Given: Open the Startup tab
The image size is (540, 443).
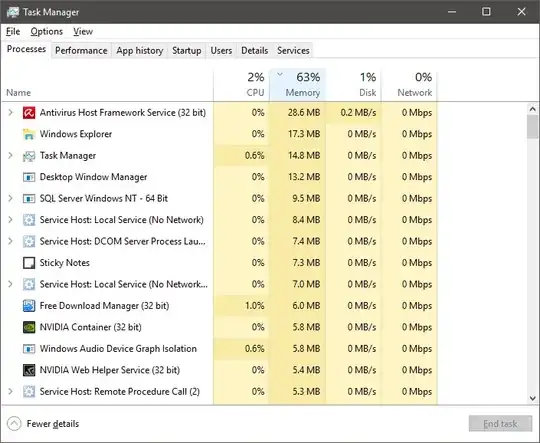Looking at the screenshot, I should [187, 51].
